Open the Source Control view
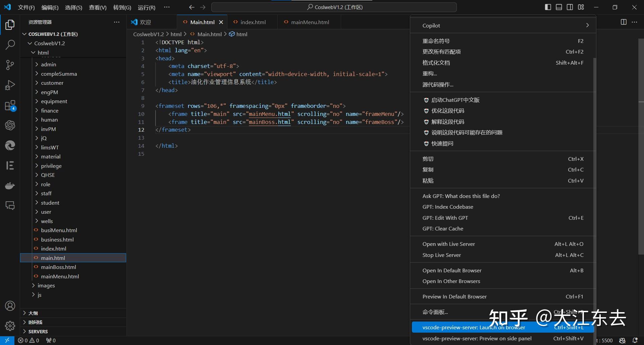The width and height of the screenshot is (644, 345). [x=10, y=65]
